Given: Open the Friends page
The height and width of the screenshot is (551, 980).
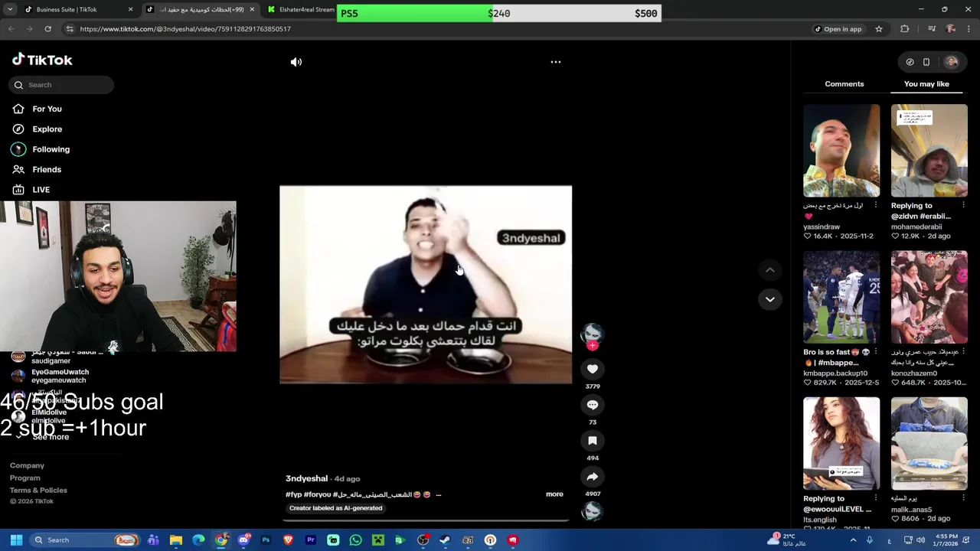Looking at the screenshot, I should coord(47,170).
